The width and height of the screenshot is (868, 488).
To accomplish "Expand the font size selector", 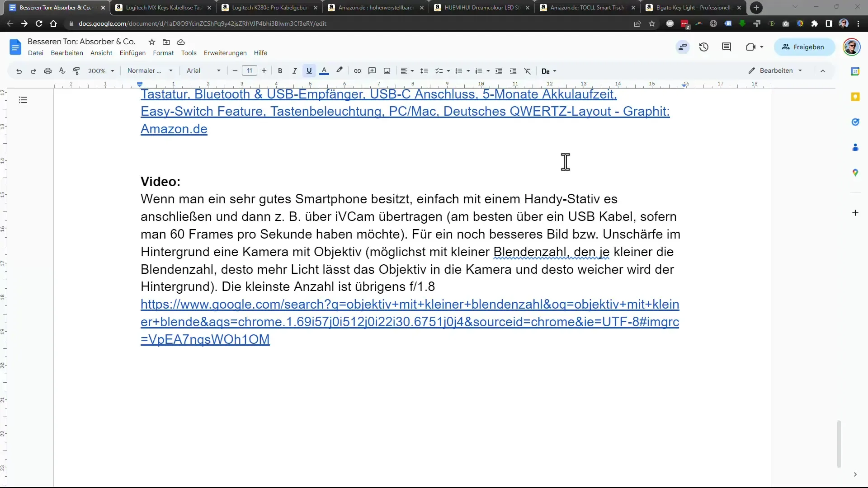I will tap(249, 71).
